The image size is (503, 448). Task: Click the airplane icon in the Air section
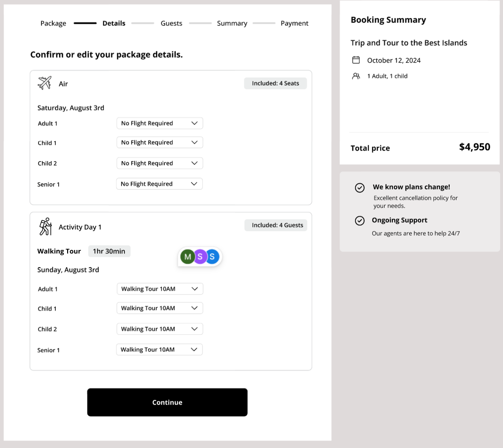(x=43, y=82)
